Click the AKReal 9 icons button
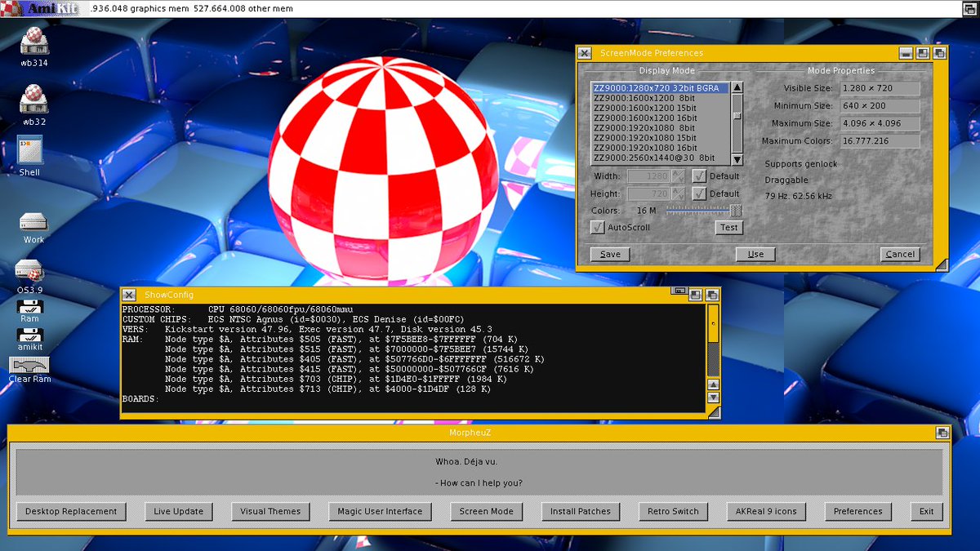The width and height of the screenshot is (980, 551). 766,511
